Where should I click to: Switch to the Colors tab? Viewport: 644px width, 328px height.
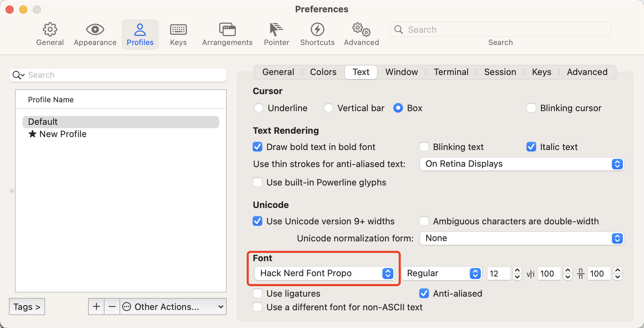tap(323, 72)
